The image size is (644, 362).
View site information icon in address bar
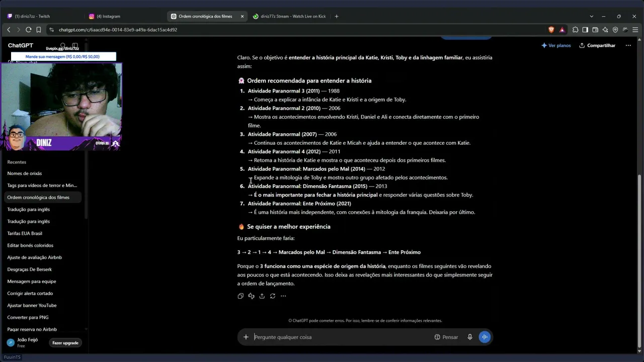51,30
